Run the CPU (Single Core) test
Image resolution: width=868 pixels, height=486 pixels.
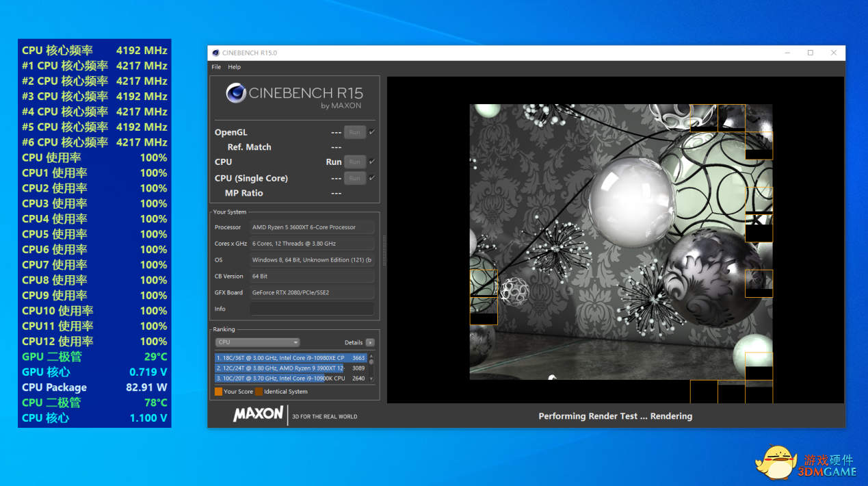pyautogui.click(x=355, y=178)
